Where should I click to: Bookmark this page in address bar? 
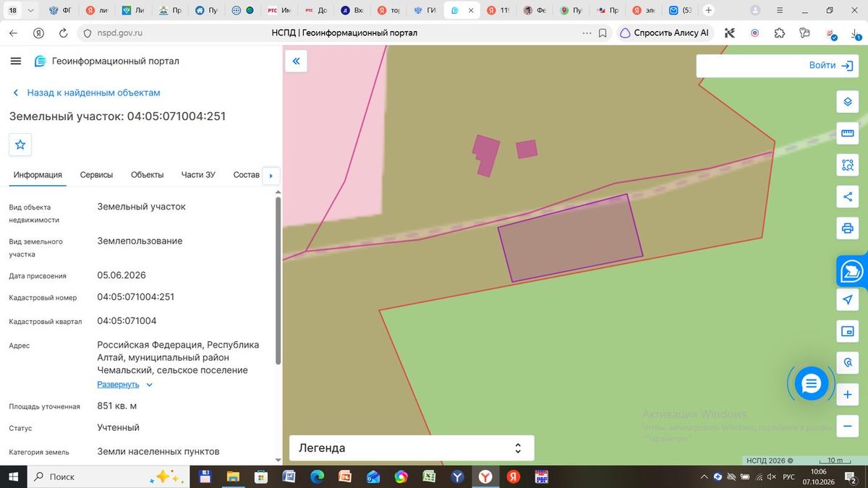point(603,33)
